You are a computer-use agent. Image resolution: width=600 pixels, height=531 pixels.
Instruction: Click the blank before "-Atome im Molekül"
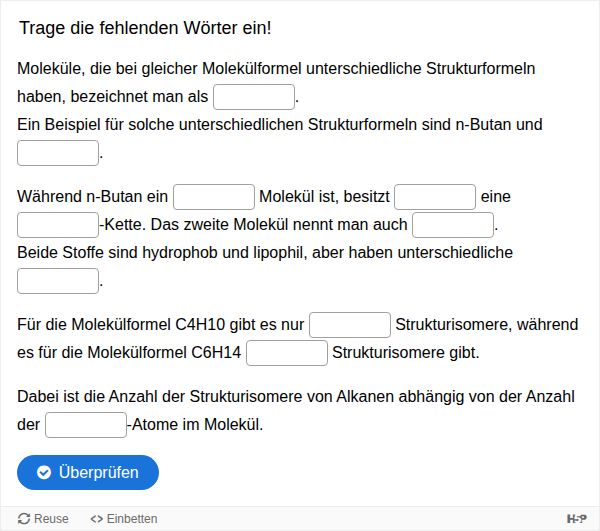pyautogui.click(x=86, y=425)
